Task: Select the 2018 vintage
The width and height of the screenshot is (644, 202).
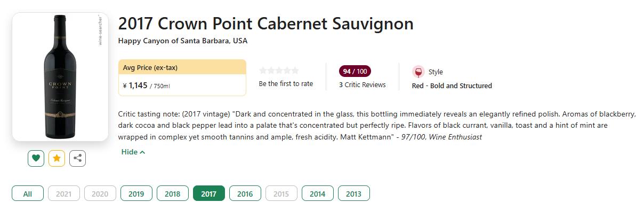Action: (173, 193)
